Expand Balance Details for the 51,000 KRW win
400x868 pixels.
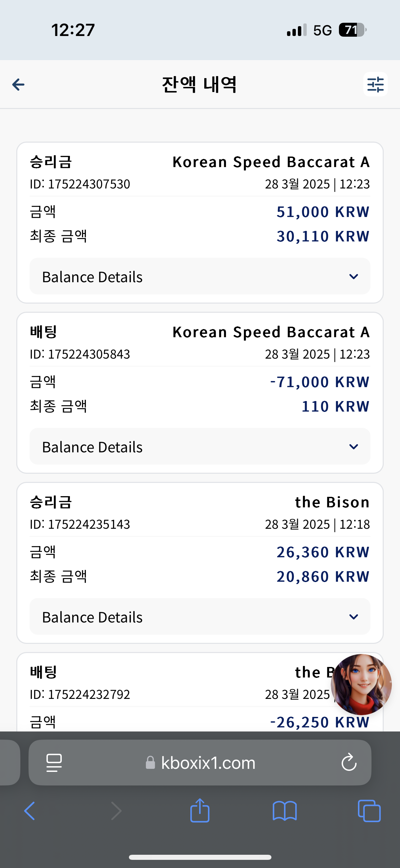[200, 276]
